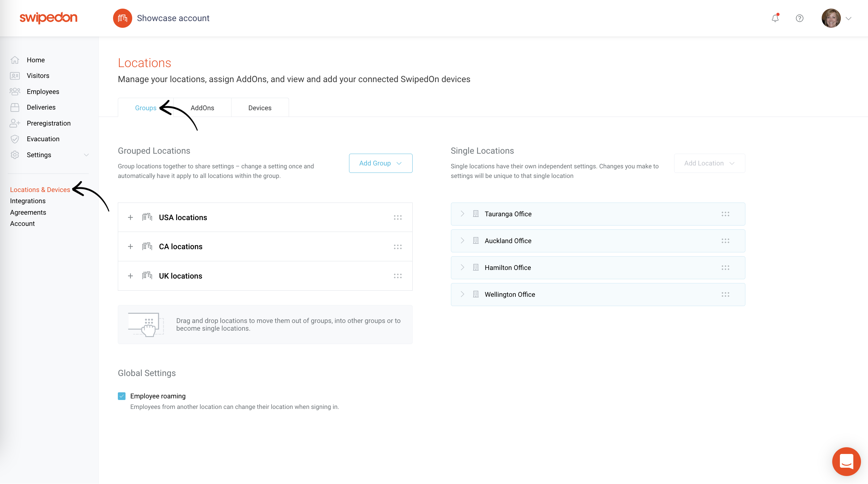Open Employees in the sidebar
The image size is (868, 484).
coord(43,92)
